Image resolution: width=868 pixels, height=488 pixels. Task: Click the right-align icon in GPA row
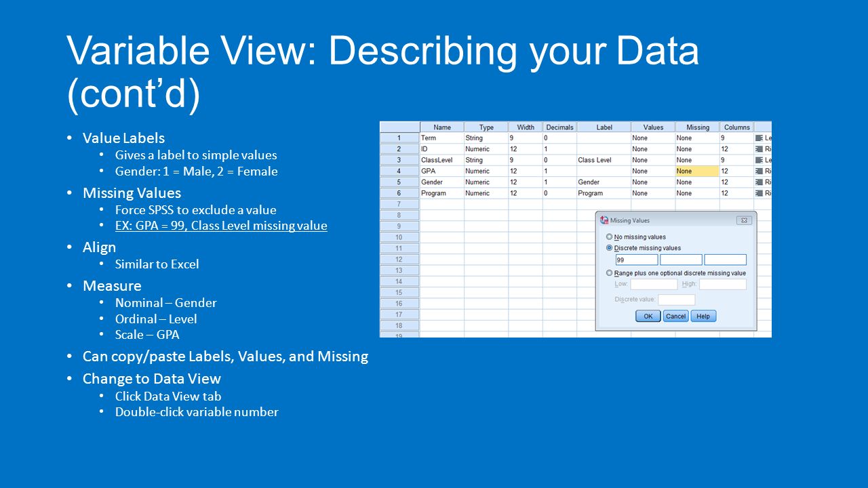[x=759, y=171]
